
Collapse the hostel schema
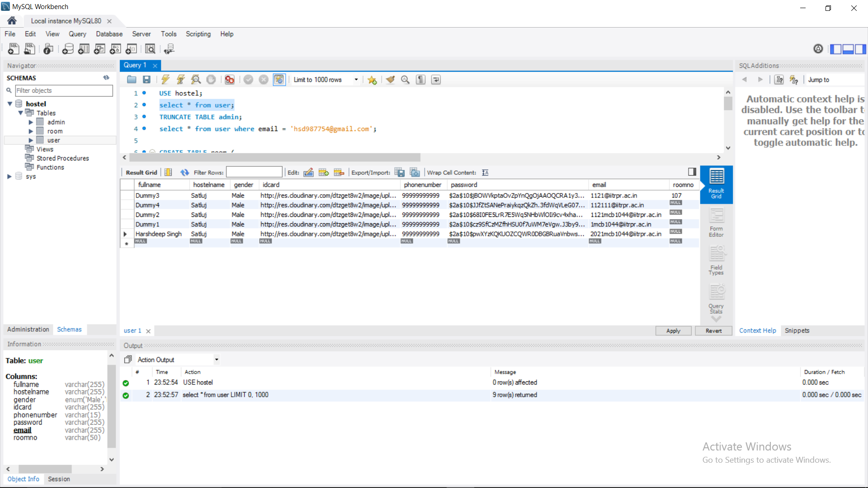(x=9, y=104)
